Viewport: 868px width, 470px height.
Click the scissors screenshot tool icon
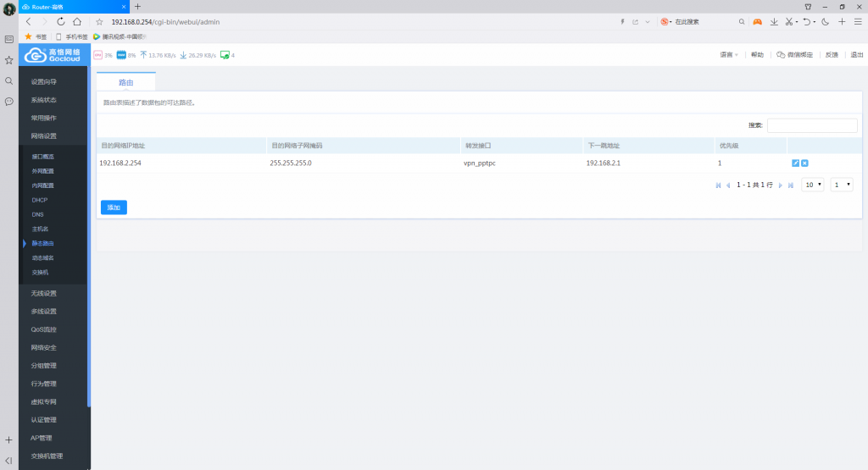(x=789, y=21)
